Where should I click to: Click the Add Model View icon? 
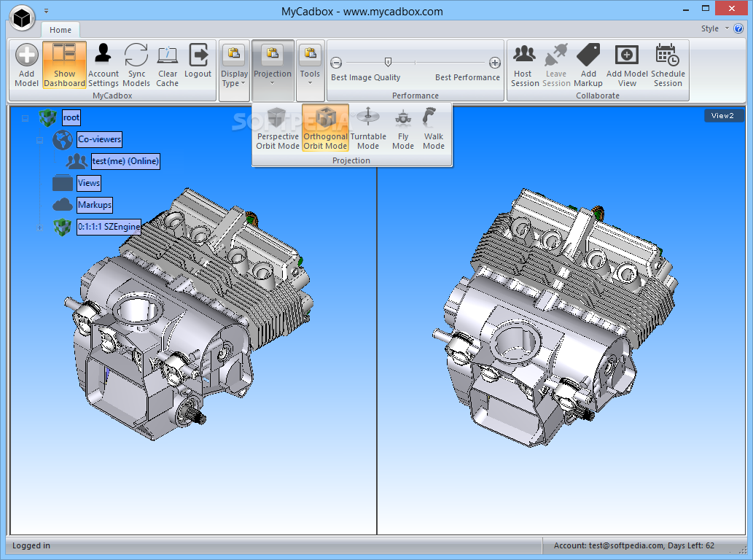[627, 55]
